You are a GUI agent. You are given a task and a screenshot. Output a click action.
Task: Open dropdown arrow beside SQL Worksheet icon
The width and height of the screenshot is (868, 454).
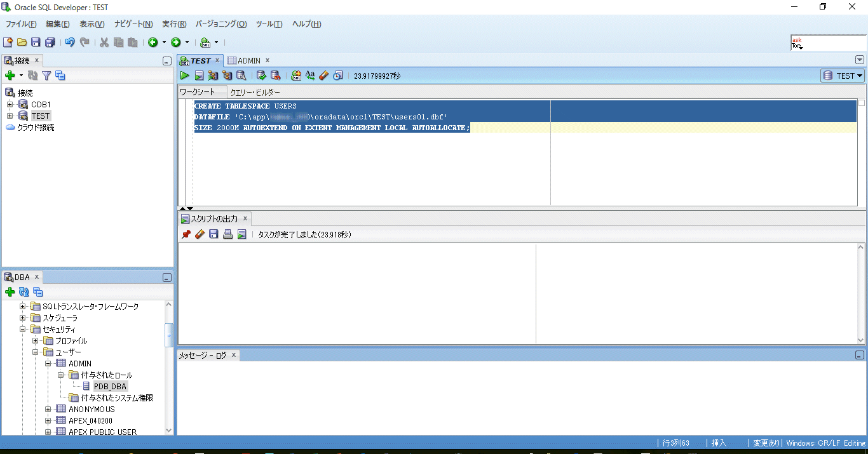click(x=216, y=43)
